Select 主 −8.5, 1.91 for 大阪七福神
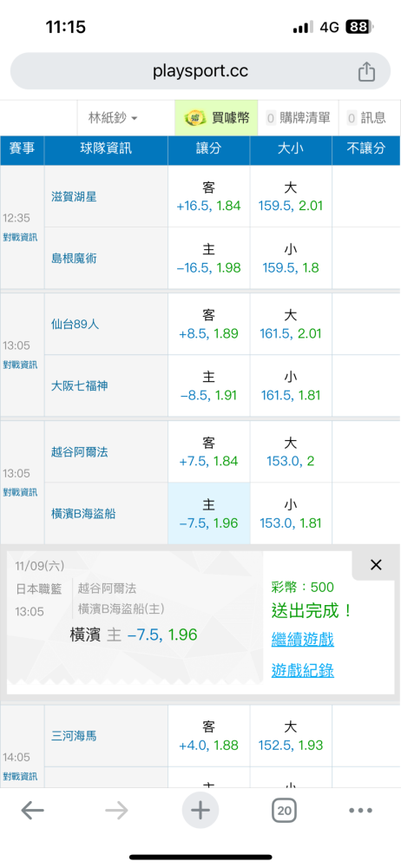Image resolution: width=401 pixels, height=868 pixels. coord(209,386)
